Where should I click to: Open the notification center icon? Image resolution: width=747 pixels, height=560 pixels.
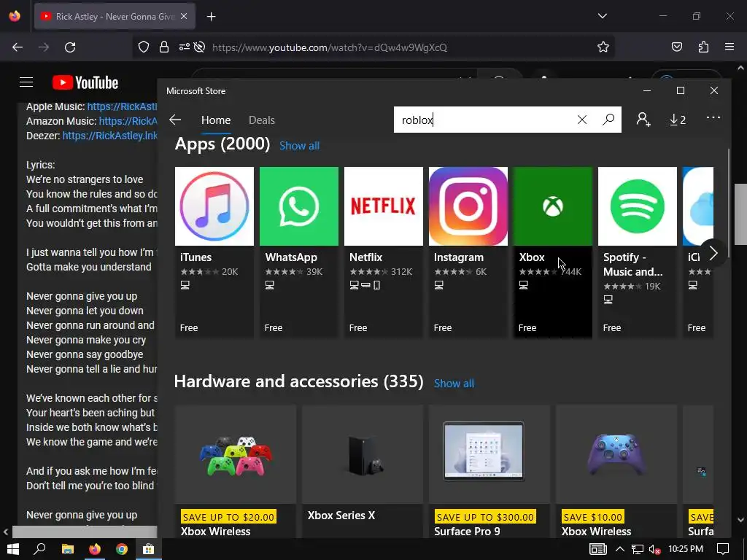pos(723,549)
